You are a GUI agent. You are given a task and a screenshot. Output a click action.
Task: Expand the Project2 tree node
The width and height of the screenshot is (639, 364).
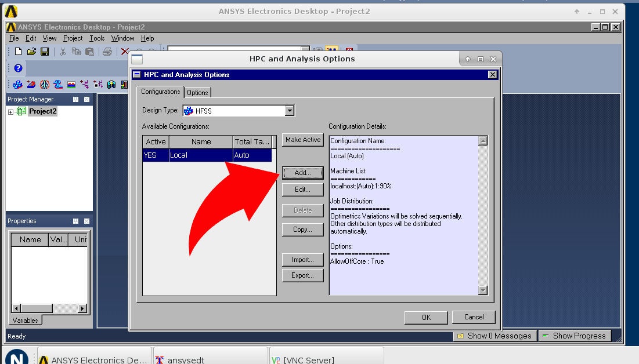pyautogui.click(x=10, y=112)
